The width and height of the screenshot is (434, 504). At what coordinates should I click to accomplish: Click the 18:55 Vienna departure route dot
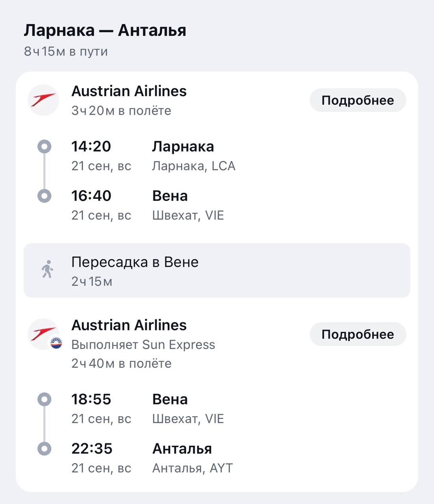click(44, 400)
